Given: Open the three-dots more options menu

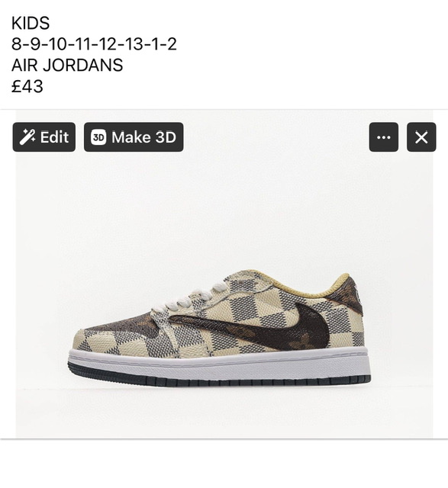Looking at the screenshot, I should pos(384,137).
